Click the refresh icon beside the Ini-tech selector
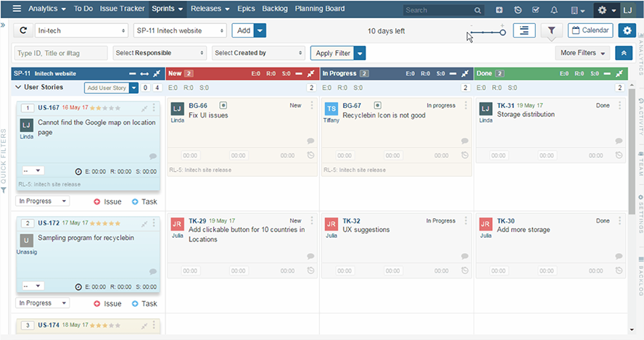Screen dimensions: 644x340 23,31
